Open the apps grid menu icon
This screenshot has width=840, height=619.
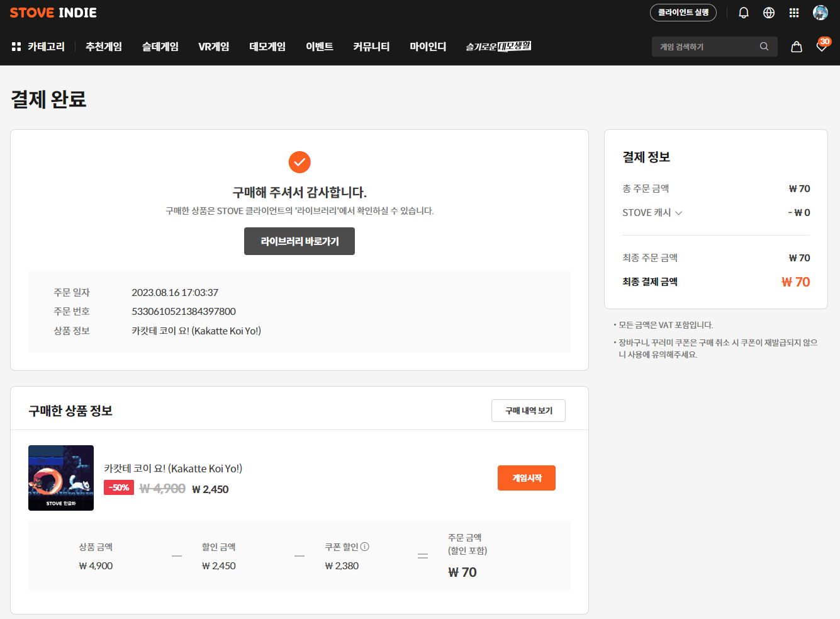coord(793,13)
